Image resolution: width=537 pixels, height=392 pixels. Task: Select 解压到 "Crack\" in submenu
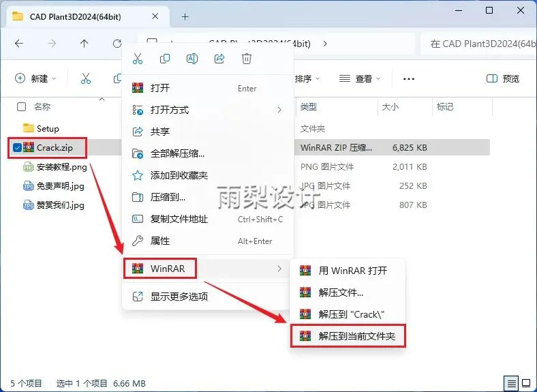click(348, 314)
